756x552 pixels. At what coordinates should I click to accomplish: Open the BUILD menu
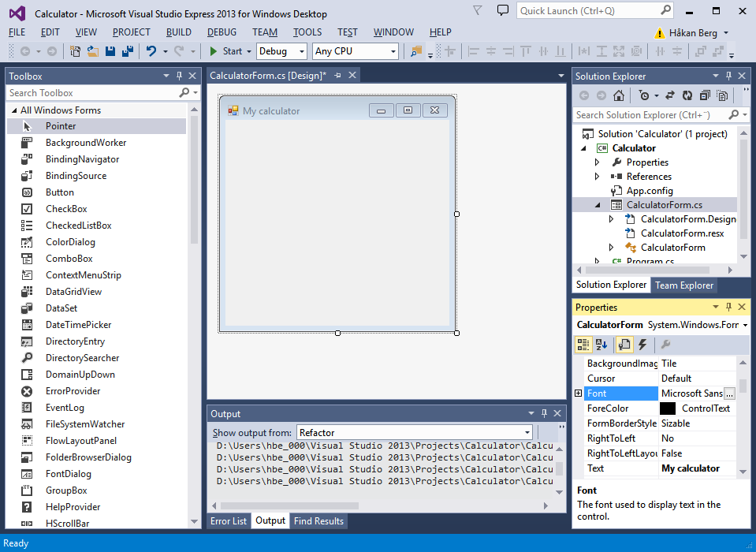point(178,32)
